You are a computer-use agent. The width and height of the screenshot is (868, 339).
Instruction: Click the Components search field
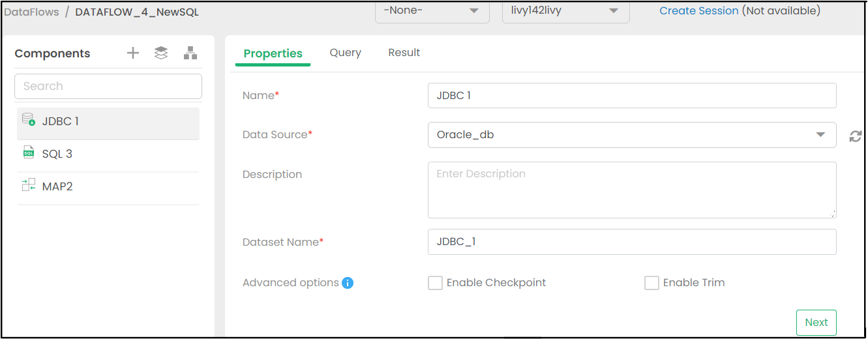108,86
